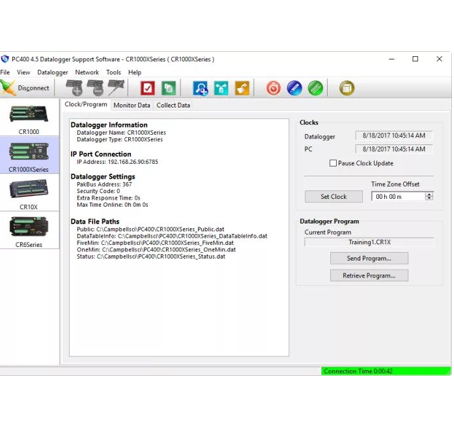The height and width of the screenshot is (445, 454).
Task: Click the 'Extra Response Time: 0s' line
Action: (x=108, y=198)
